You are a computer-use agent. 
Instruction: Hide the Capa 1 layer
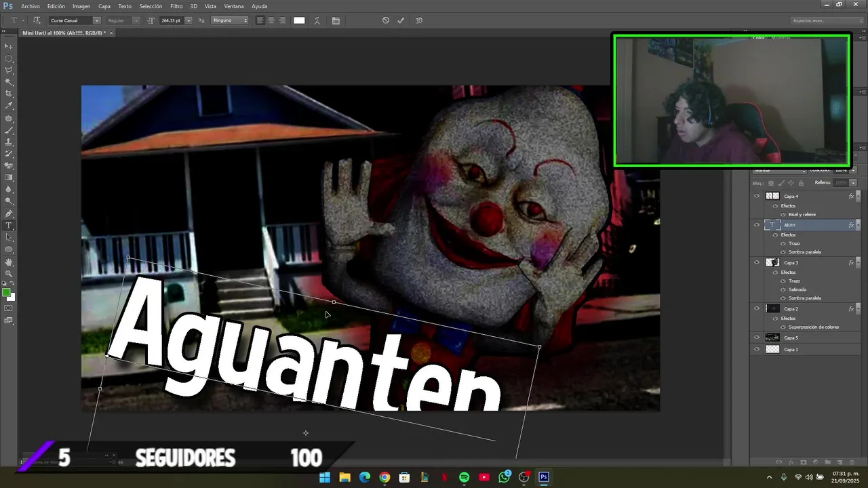pos(757,350)
